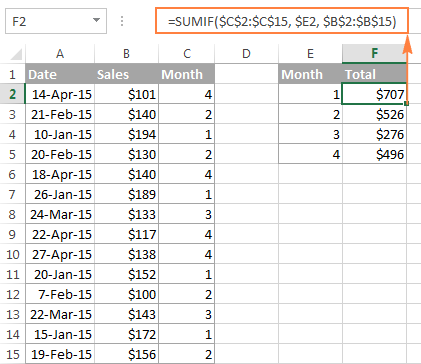Image resolution: width=421 pixels, height=364 pixels.
Task: Select cell with date 27-Apr-15
Action: [x=60, y=254]
